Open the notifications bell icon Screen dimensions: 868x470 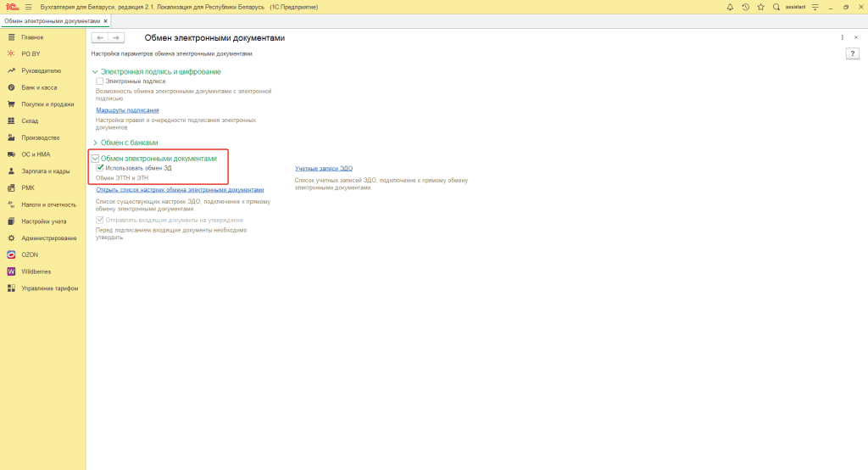point(731,7)
